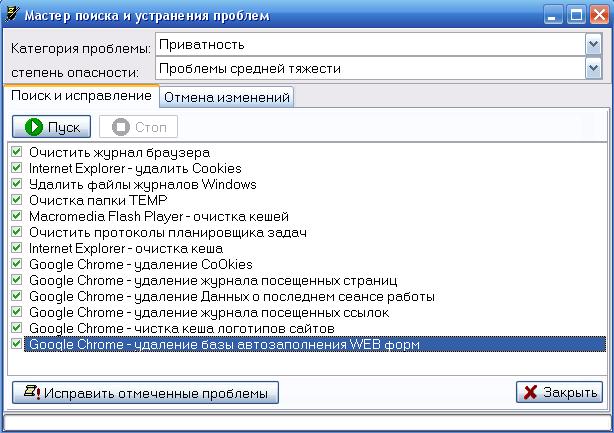Click the wizard app icon in title bar
This screenshot has width=614, height=433.
point(12,15)
